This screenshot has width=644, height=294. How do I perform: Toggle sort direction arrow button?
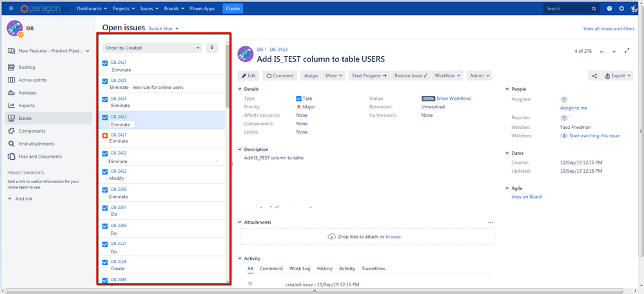212,47
